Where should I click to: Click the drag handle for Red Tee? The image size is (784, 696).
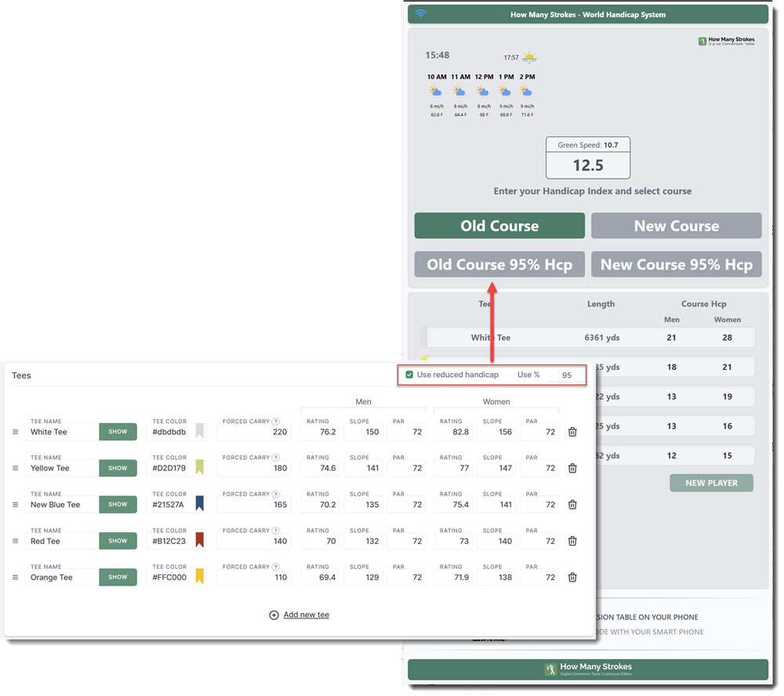point(15,541)
